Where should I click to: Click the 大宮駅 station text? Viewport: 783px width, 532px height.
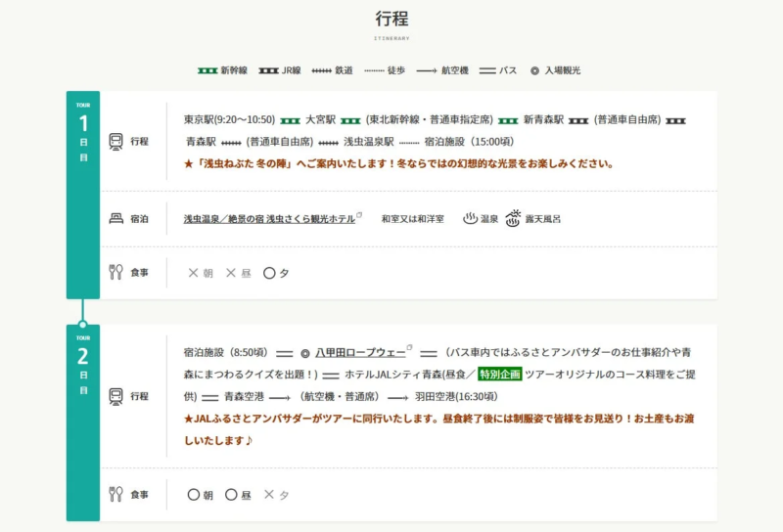(320, 119)
